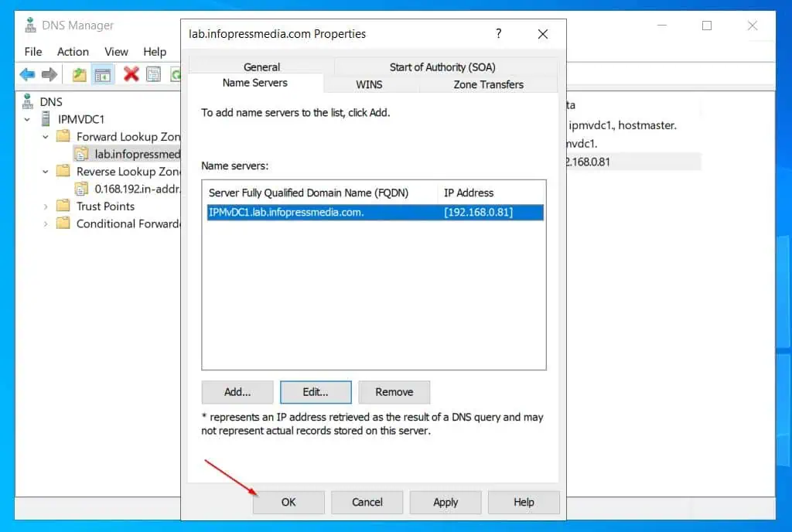Select lab.infopressmedia zone label in tree
Viewport: 792px width, 532px height.
137,154
